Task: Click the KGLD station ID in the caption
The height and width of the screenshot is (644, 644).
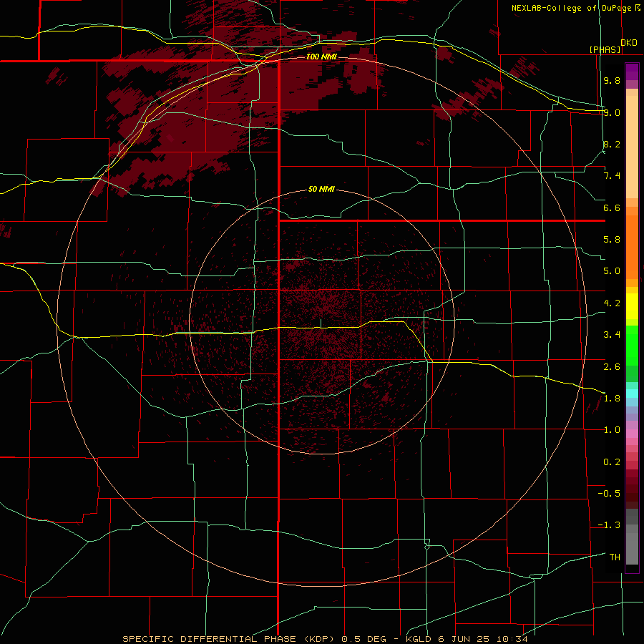Action: (418, 639)
